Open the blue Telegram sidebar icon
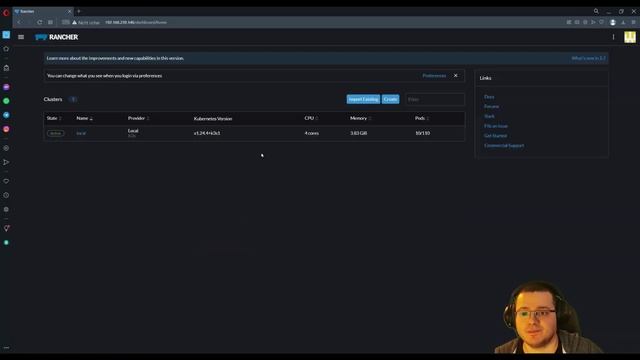 [6, 115]
